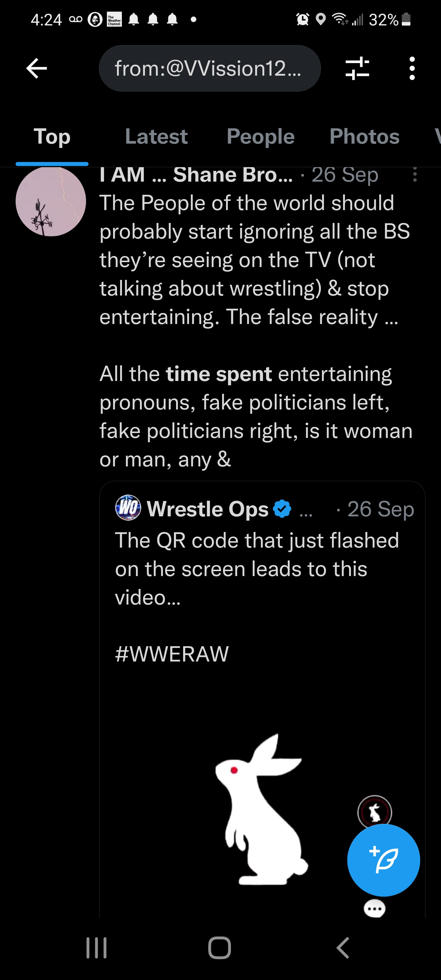
Task: Switch to the People tab
Action: point(260,137)
